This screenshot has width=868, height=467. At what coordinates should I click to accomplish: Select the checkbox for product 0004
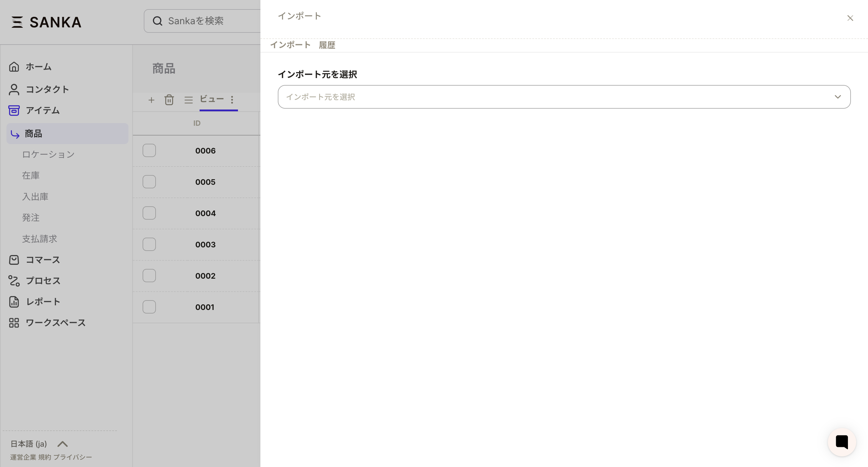pyautogui.click(x=149, y=213)
